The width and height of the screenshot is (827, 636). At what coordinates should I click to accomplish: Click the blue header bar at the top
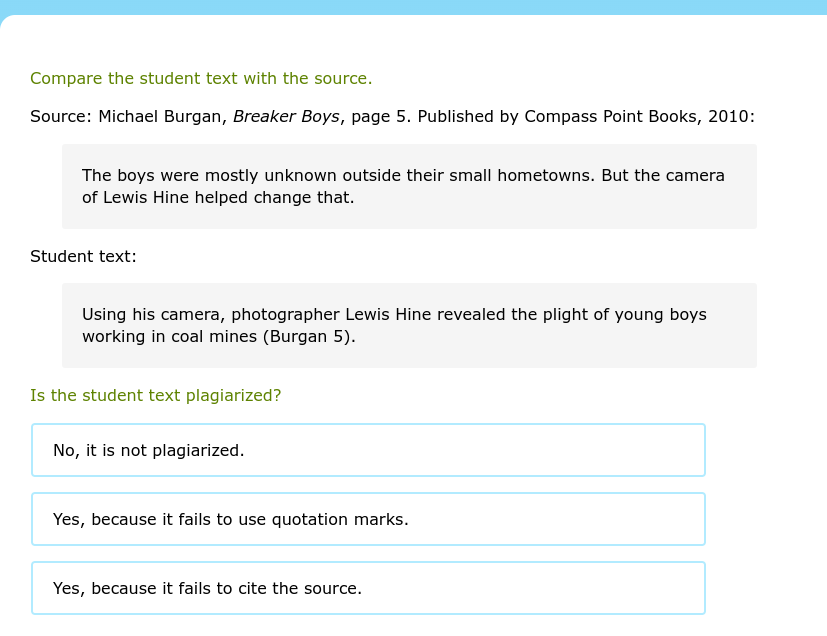413,10
